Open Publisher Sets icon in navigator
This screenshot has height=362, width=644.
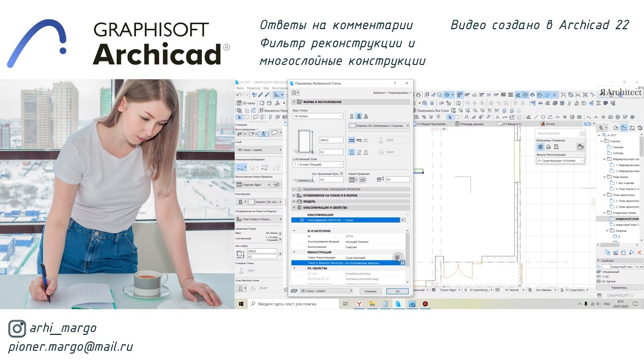point(640,128)
